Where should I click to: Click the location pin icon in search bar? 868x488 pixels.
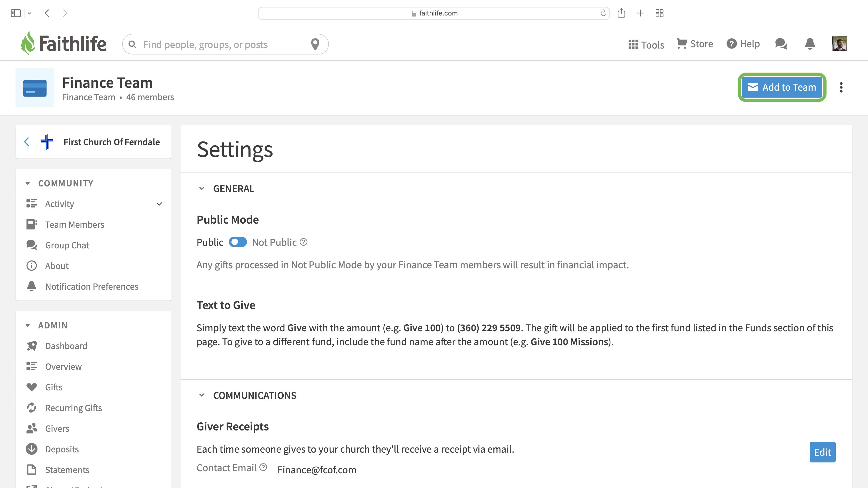[x=315, y=44]
